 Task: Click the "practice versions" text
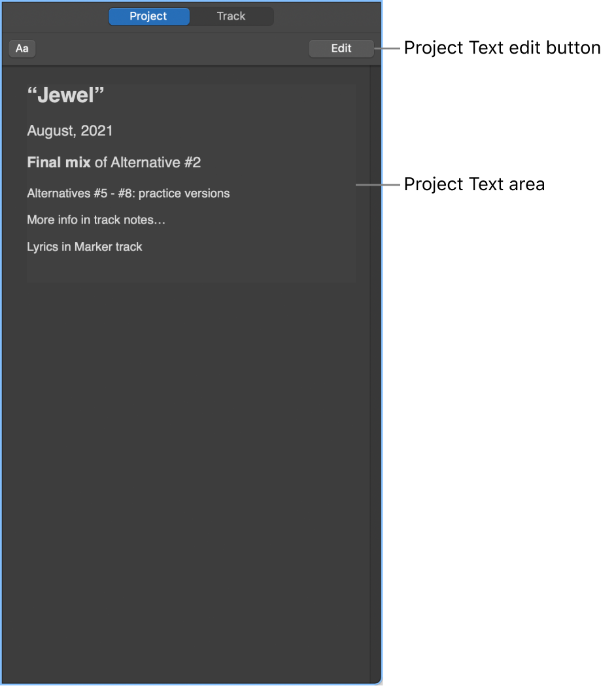point(184,193)
